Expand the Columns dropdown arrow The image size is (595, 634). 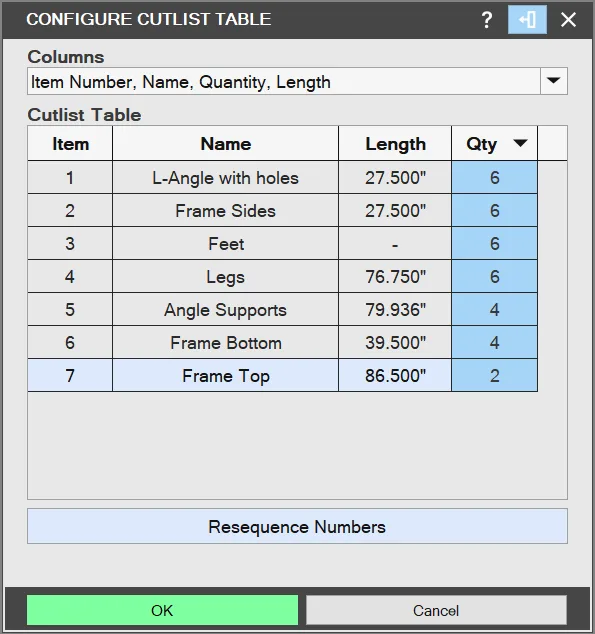[553, 81]
